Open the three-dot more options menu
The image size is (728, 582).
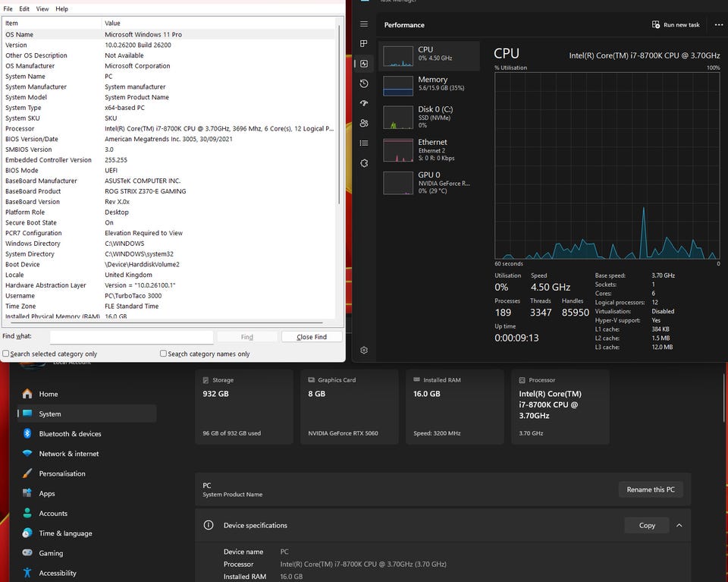719,25
